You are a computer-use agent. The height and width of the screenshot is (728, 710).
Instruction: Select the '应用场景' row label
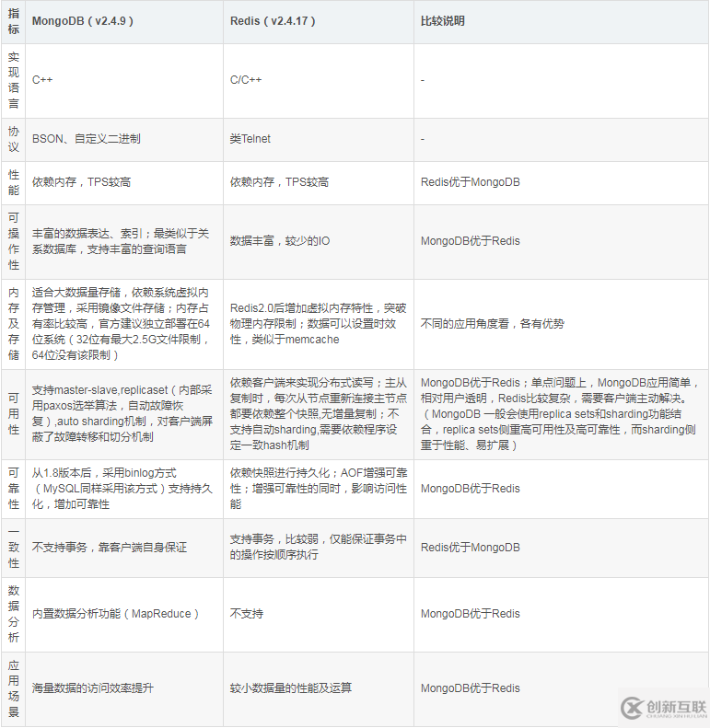14,688
